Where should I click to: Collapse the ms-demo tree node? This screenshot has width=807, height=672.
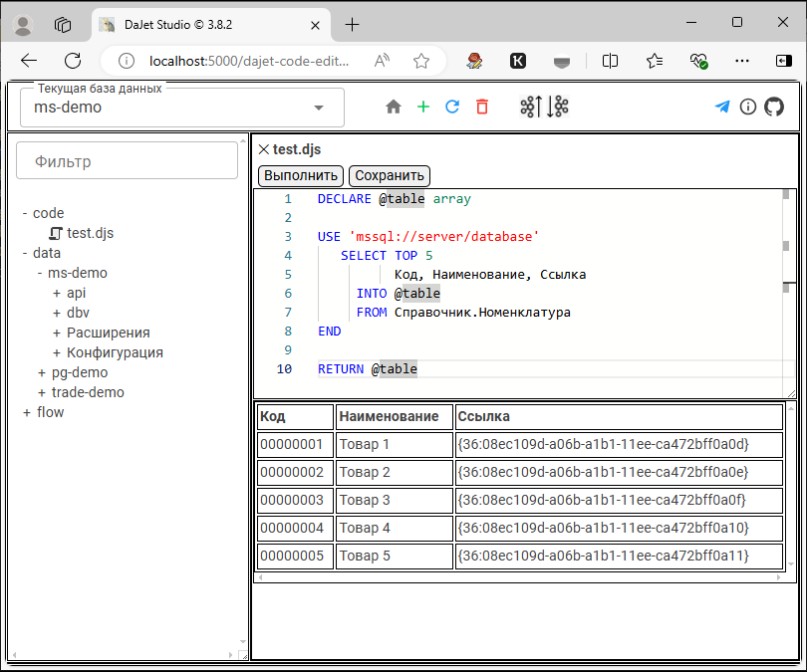pos(40,273)
